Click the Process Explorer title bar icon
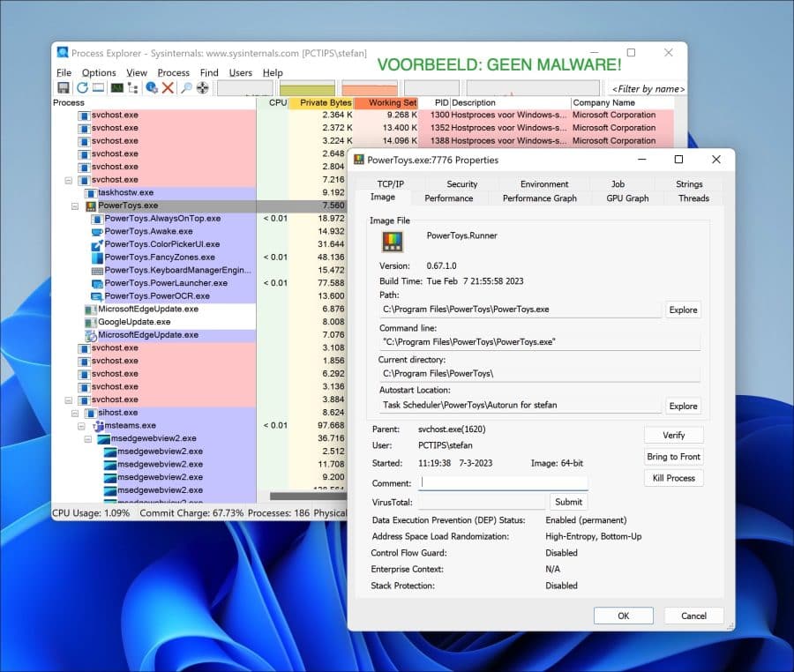Screen dimensions: 794x672 point(63,52)
